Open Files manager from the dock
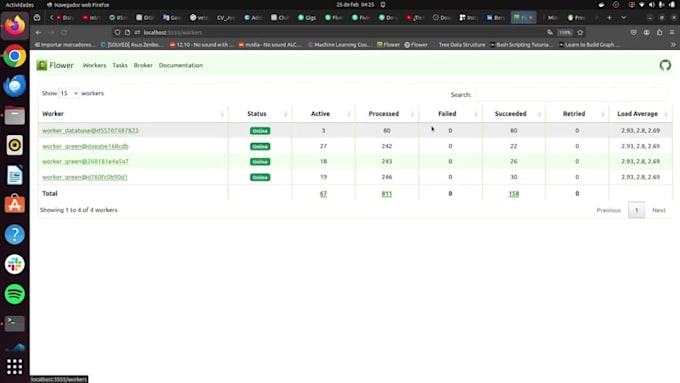 click(x=15, y=115)
